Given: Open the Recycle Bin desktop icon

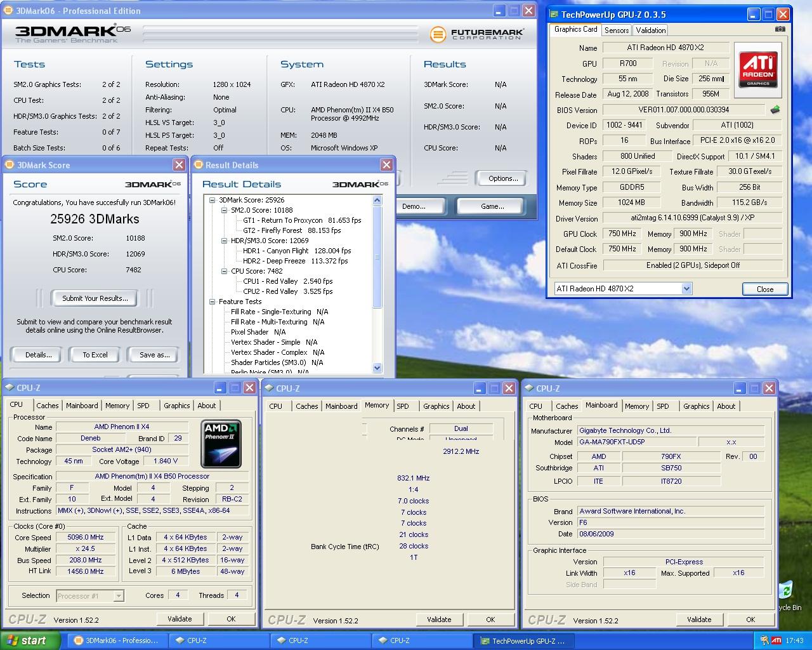Looking at the screenshot, I should [x=787, y=595].
